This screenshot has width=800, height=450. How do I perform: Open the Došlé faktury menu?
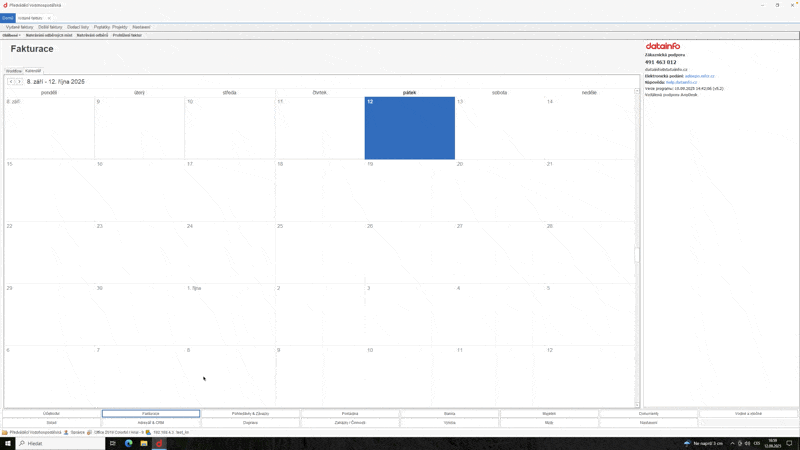50,27
